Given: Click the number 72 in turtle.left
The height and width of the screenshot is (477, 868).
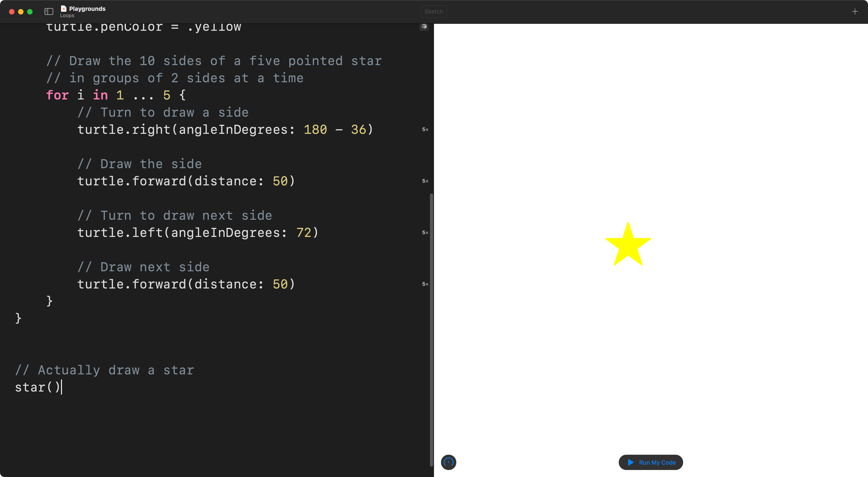Looking at the screenshot, I should point(304,233).
